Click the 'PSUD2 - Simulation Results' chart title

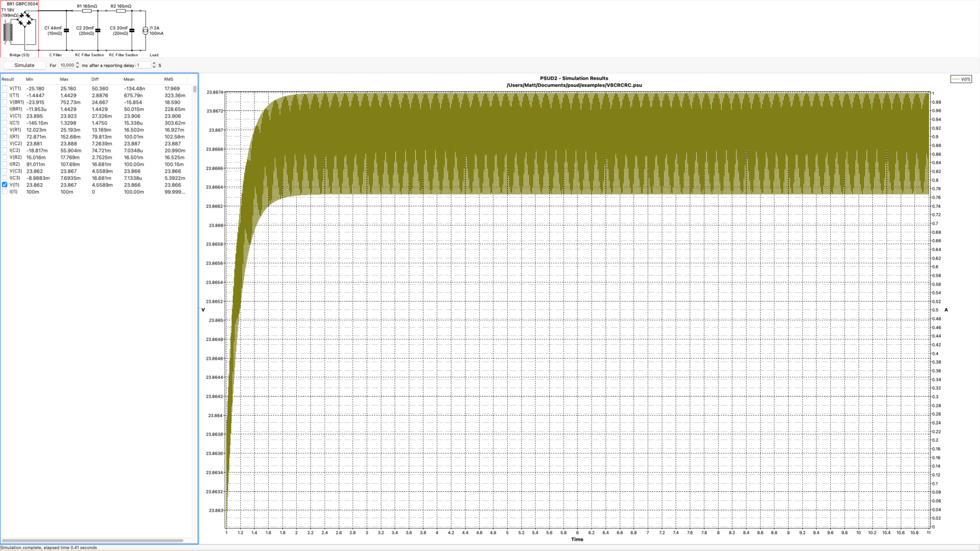[x=574, y=78]
